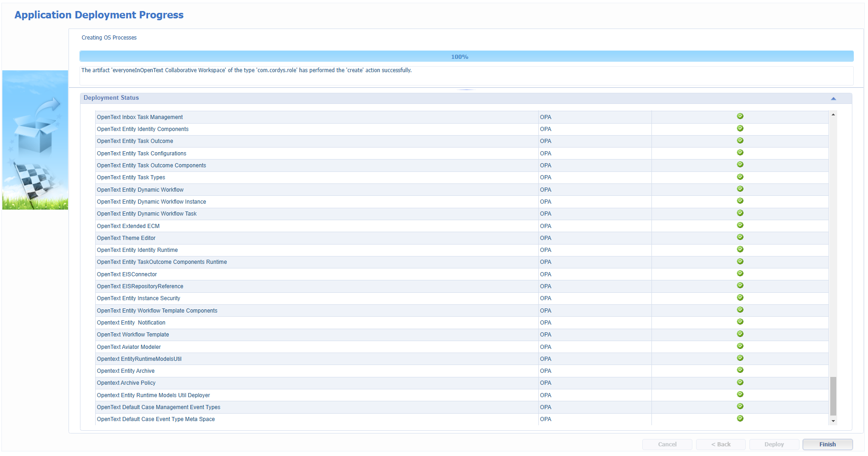
Task: Select Opentext EntityRuntimeModelsUtil name
Action: tap(139, 359)
